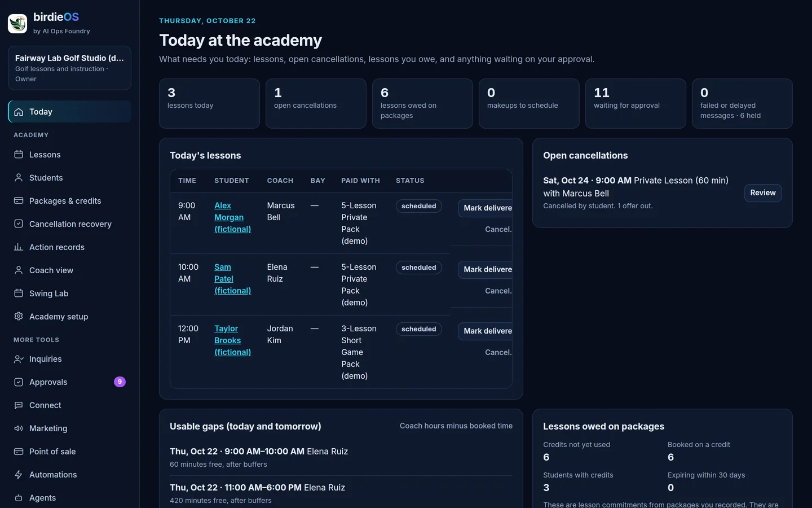Click 'Expiring within 30 days' value 0
Screen dimensions: 812x508
pyautogui.click(x=671, y=488)
